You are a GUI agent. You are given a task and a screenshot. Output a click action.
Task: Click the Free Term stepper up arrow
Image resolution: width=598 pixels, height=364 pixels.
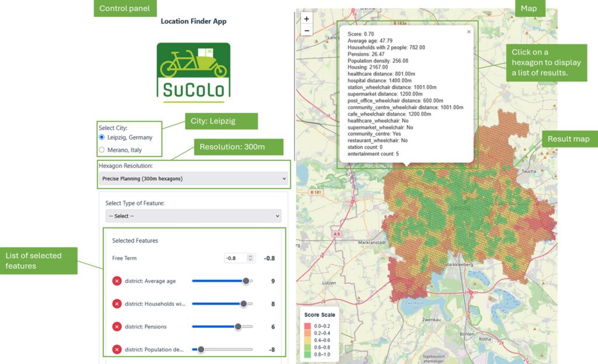(250, 256)
